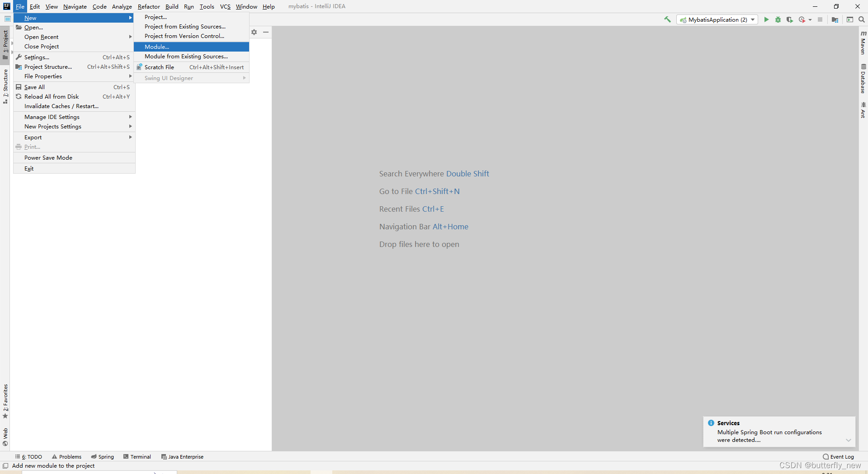
Task: Open the Tools menu
Action: click(207, 6)
